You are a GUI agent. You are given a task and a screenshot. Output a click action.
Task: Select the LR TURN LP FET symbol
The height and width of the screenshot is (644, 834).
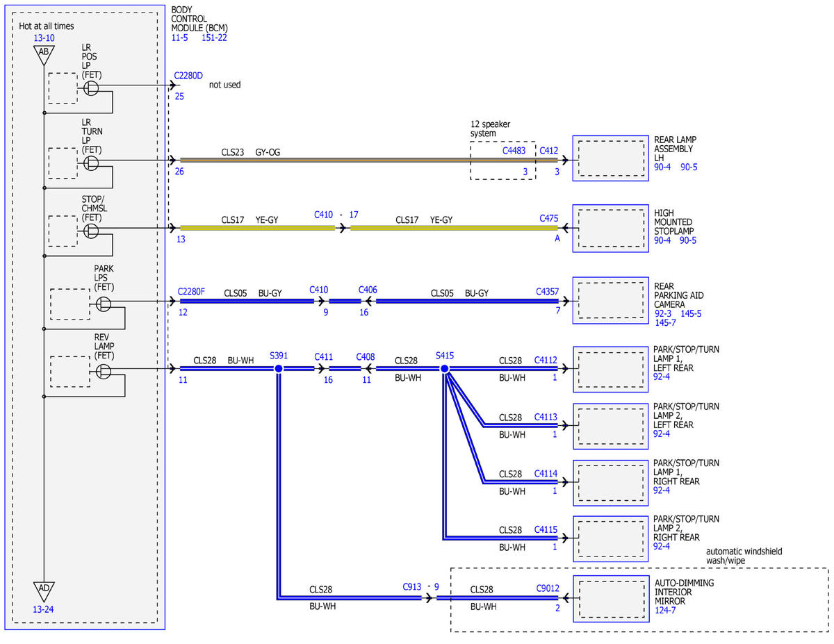(x=91, y=163)
